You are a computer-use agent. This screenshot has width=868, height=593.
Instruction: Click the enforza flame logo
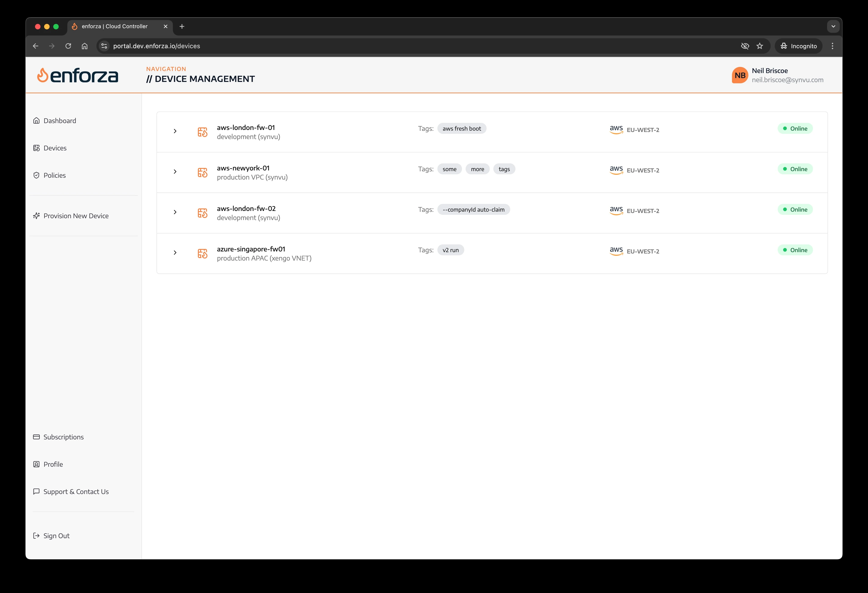coord(44,75)
